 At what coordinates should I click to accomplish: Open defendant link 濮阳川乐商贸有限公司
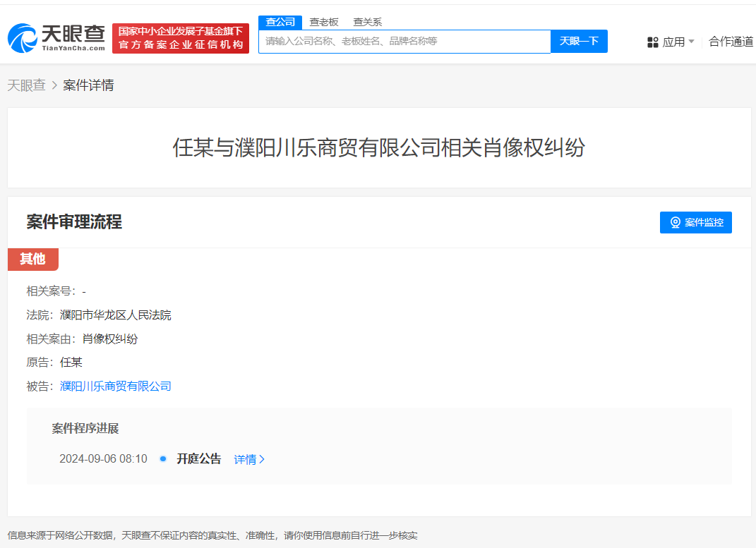[x=115, y=386]
